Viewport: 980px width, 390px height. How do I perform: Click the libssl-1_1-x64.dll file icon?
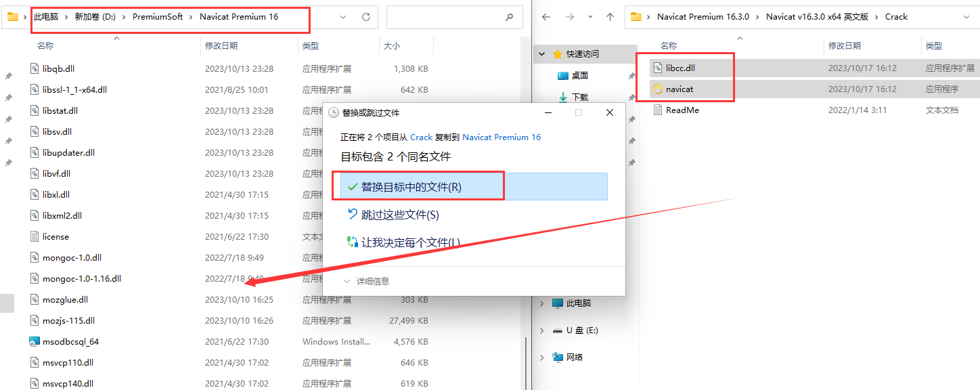[35, 89]
